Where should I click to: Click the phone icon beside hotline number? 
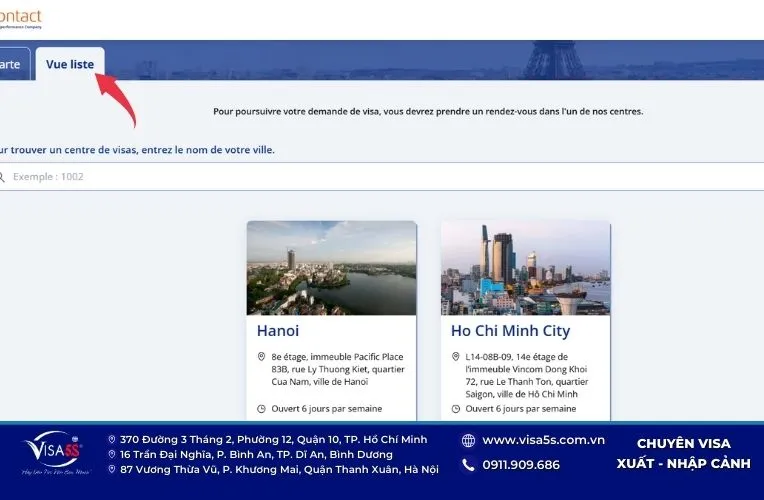(x=468, y=465)
